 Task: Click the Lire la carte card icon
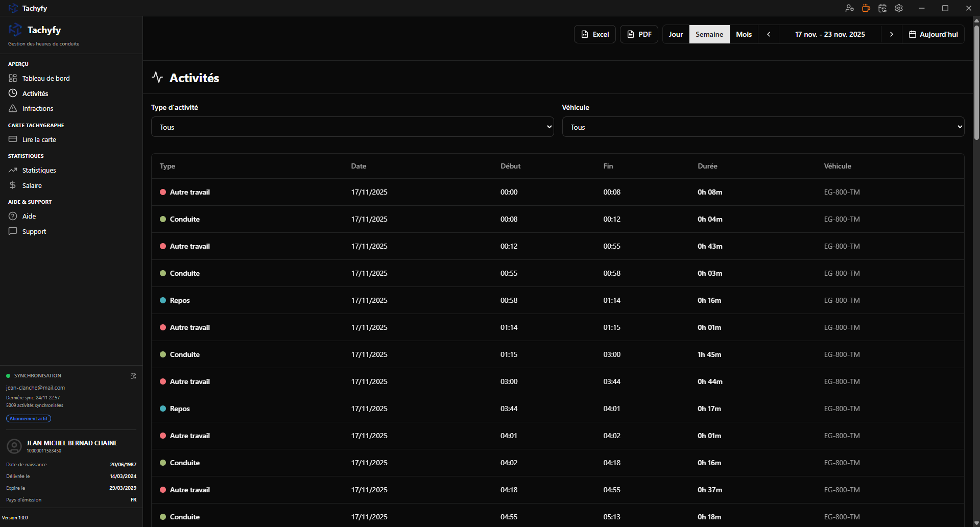point(13,139)
